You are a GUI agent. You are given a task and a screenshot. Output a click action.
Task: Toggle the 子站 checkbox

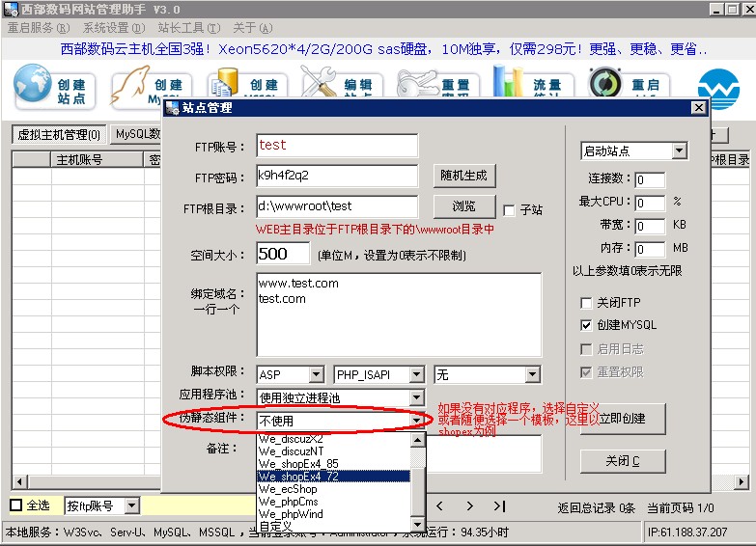[x=510, y=209]
